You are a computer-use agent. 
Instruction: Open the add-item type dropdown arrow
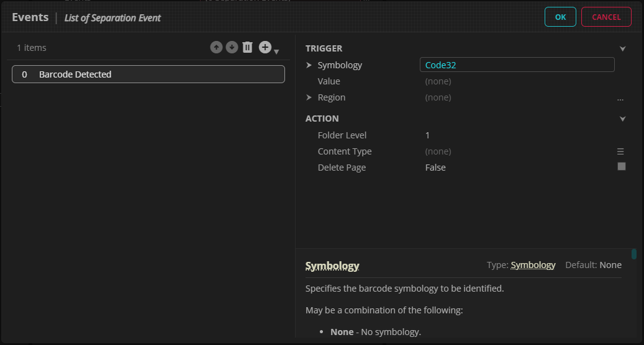276,52
